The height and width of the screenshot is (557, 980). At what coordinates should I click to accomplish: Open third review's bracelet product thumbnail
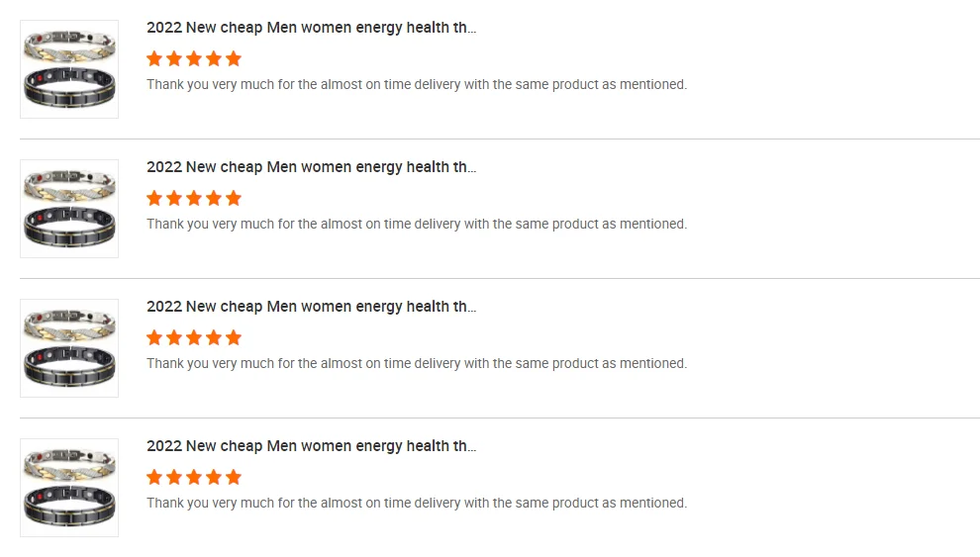point(69,348)
